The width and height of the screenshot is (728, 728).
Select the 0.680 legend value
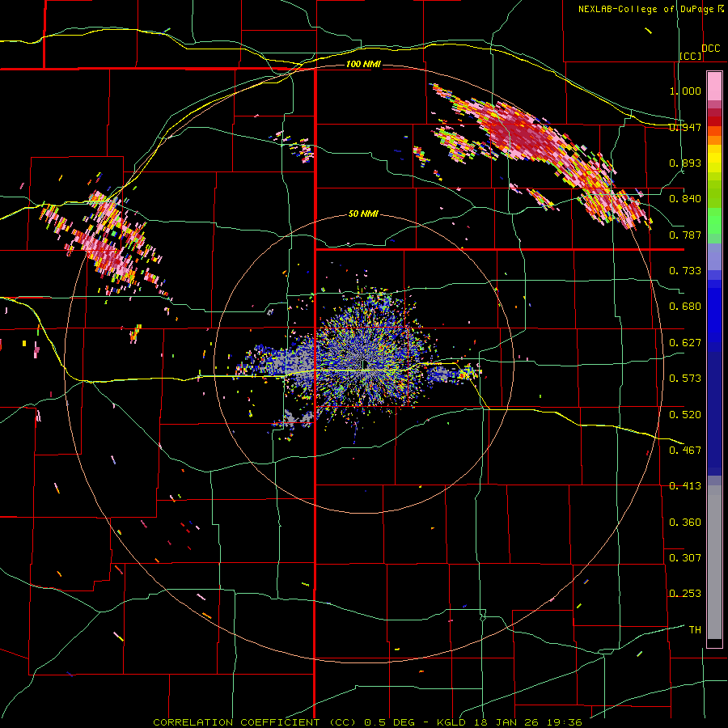tap(685, 307)
